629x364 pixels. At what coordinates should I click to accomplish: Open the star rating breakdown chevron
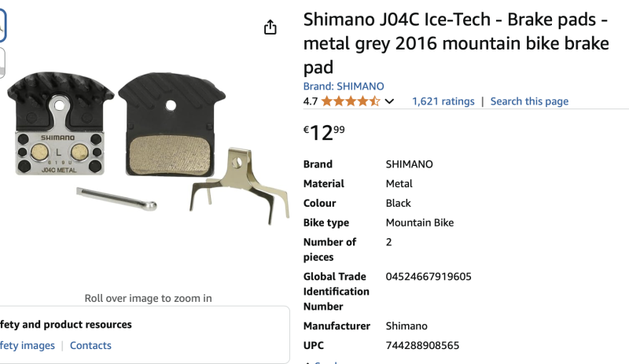pos(389,101)
